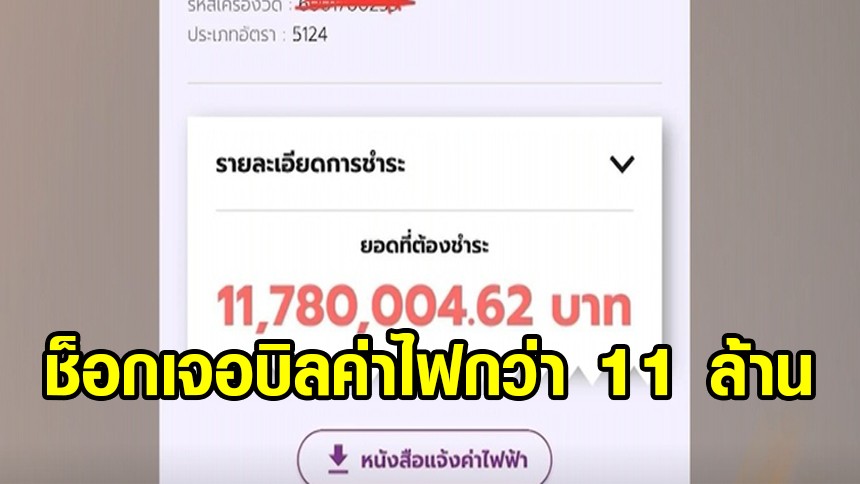Click the รหัสเครื่องวัด meter code label
The height and width of the screenshot is (484, 860).
[x=235, y=6]
